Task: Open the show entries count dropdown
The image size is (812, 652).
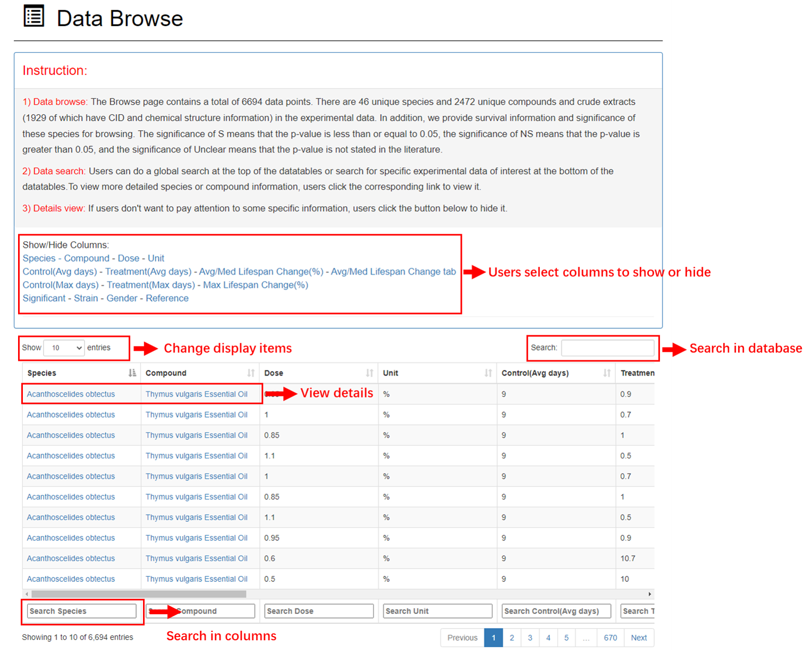Action: (x=64, y=348)
